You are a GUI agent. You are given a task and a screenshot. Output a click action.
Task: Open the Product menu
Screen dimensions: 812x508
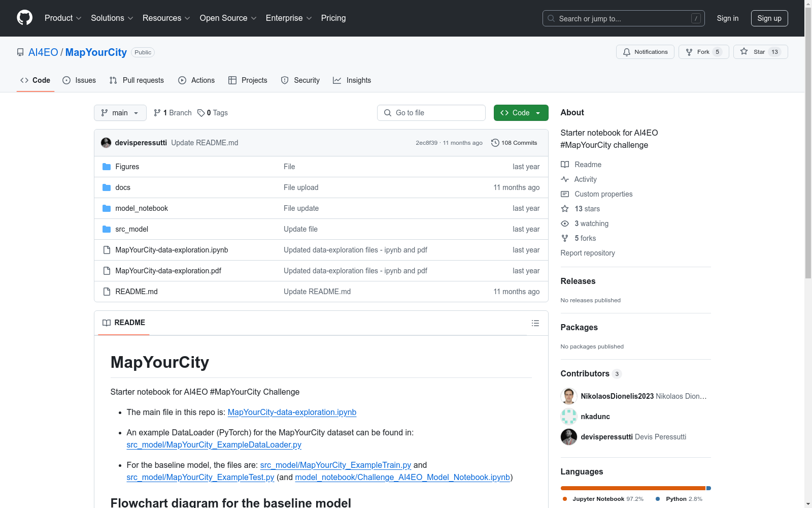(63, 18)
